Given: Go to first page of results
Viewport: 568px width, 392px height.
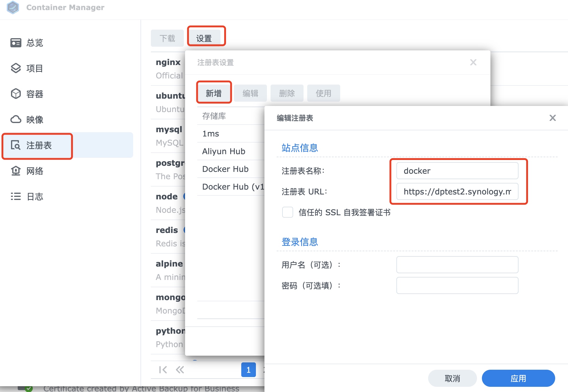Looking at the screenshot, I should [163, 370].
